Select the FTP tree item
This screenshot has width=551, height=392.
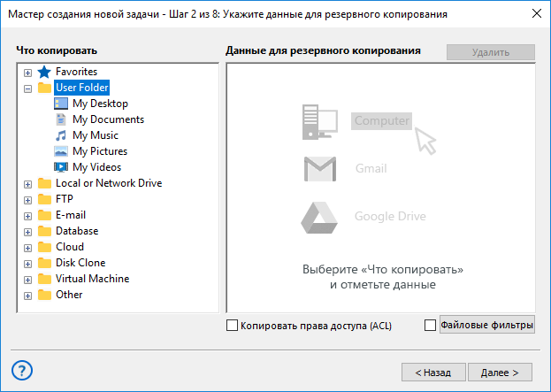click(65, 199)
